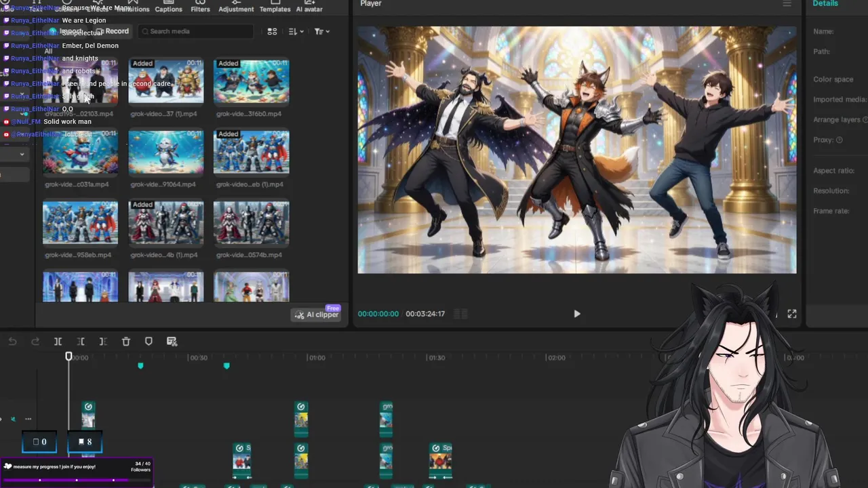The image size is (868, 488).
Task: Click the AI clipper button
Action: [x=316, y=314]
